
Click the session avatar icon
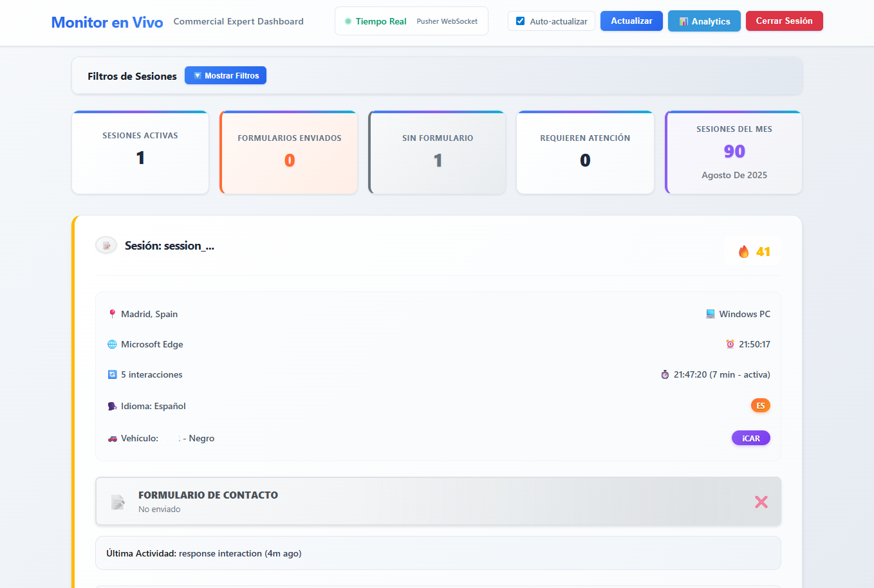pos(106,245)
